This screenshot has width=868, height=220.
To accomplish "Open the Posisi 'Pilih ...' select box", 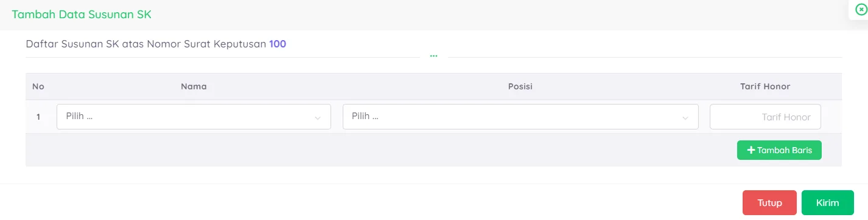I will pos(520,117).
